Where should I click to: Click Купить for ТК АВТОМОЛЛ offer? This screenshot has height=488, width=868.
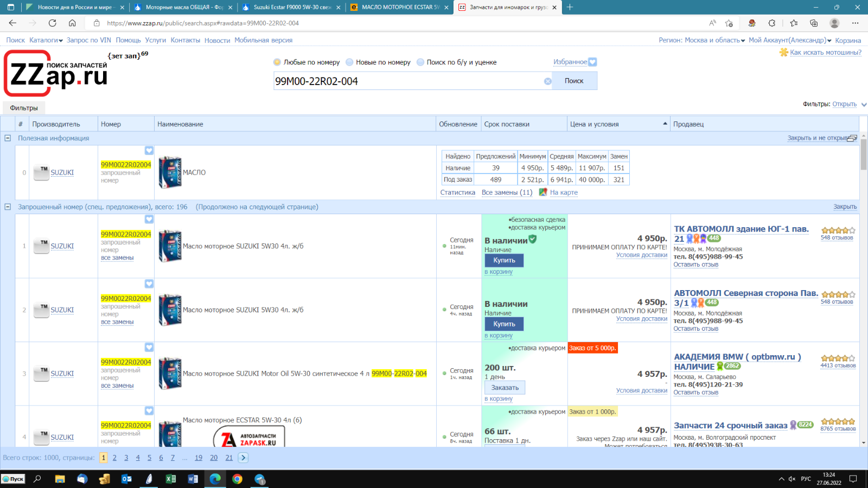[x=504, y=260]
